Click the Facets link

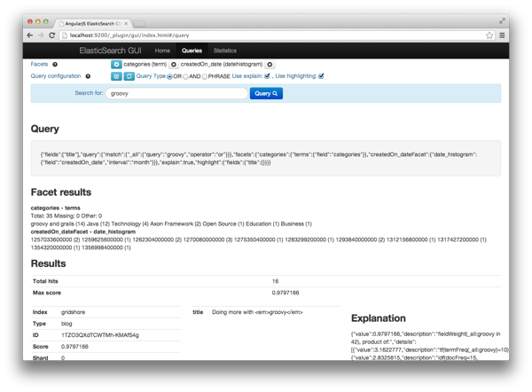[39, 64]
